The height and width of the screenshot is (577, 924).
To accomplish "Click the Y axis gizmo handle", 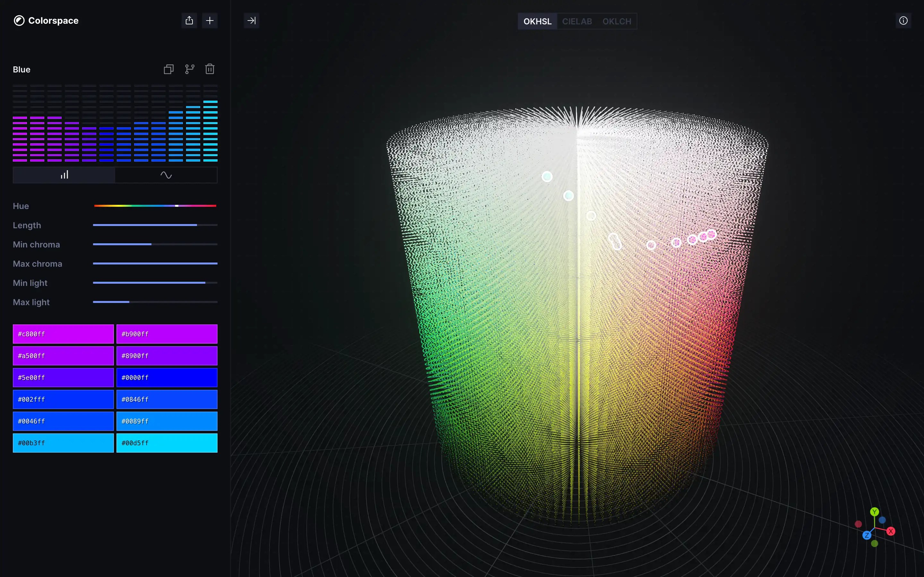I will click(x=874, y=512).
